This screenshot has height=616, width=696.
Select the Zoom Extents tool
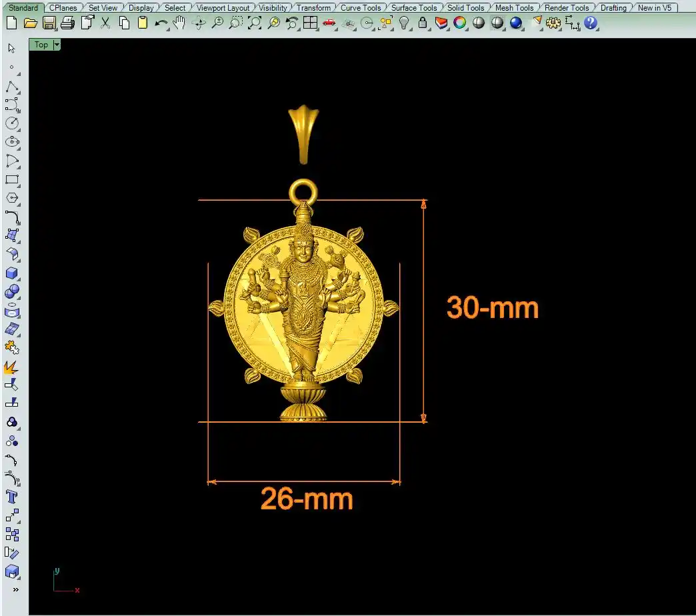tap(254, 23)
